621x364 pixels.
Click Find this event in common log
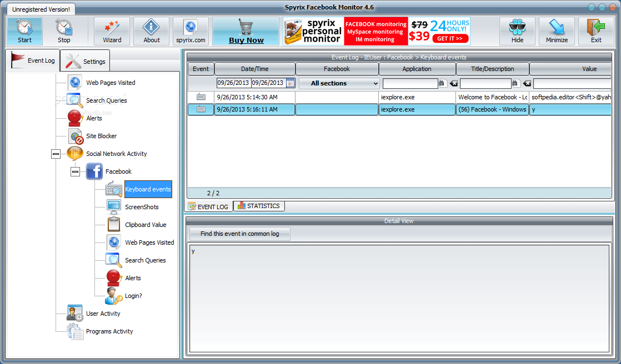pyautogui.click(x=239, y=234)
